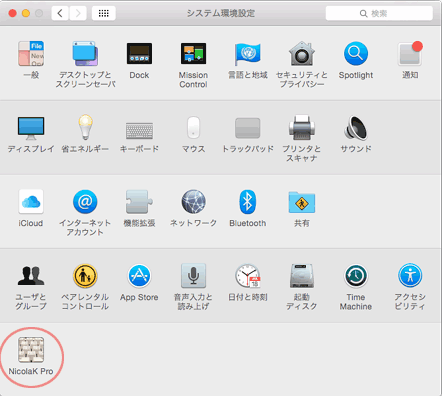This screenshot has height=396, width=442.
Task: Open ディスプレイ preferences
Action: 31,128
